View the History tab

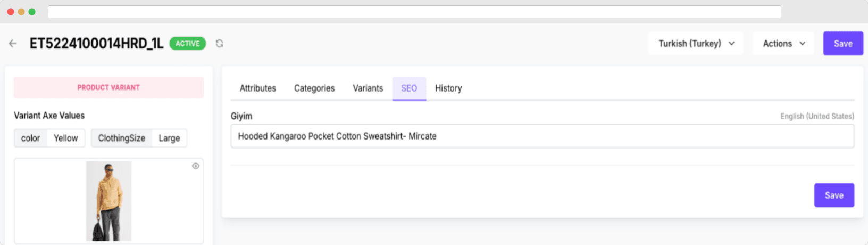click(448, 88)
